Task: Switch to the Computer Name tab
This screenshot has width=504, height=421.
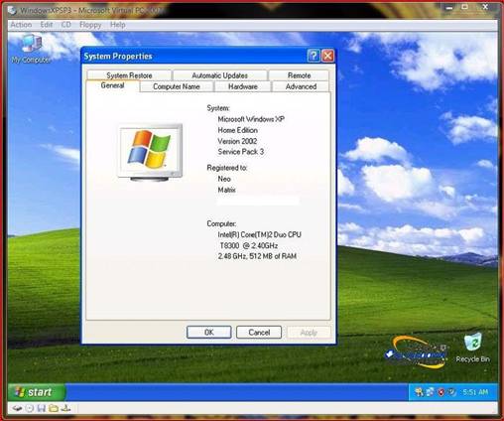Action: [x=177, y=86]
